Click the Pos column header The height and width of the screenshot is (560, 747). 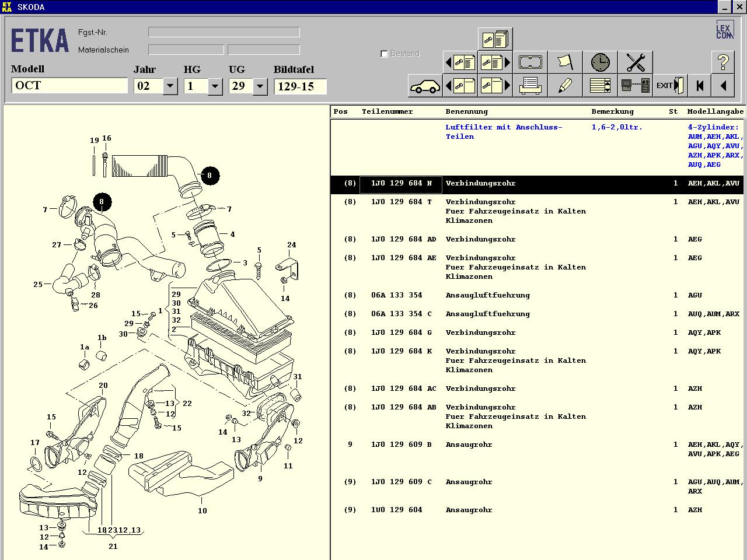[x=341, y=111]
